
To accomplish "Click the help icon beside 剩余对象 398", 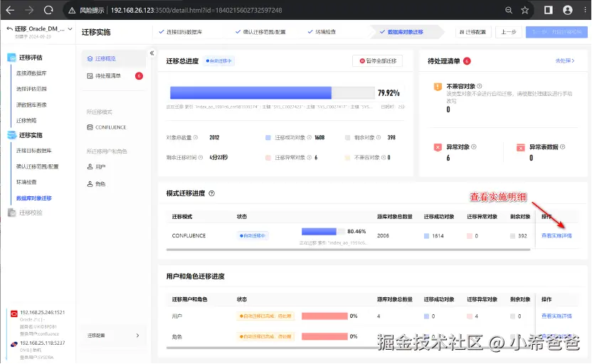I will tap(379, 138).
